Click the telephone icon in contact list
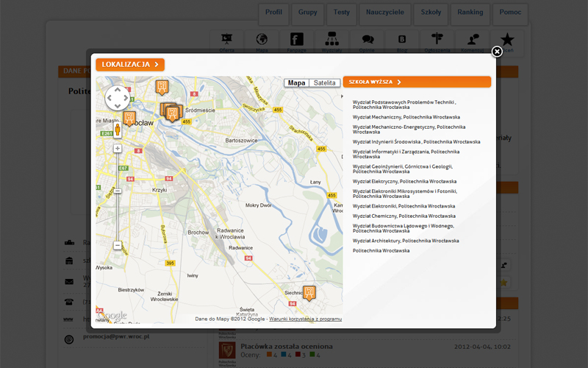The image size is (588, 368). tap(69, 302)
